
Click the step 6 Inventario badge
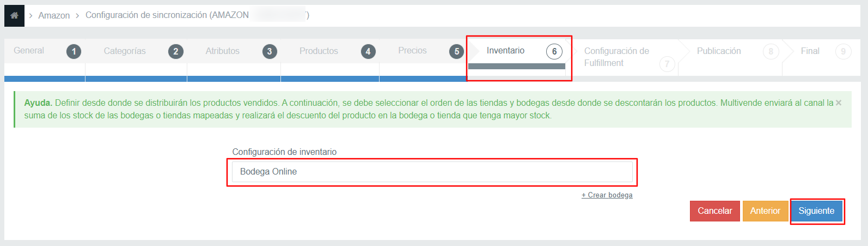554,52
